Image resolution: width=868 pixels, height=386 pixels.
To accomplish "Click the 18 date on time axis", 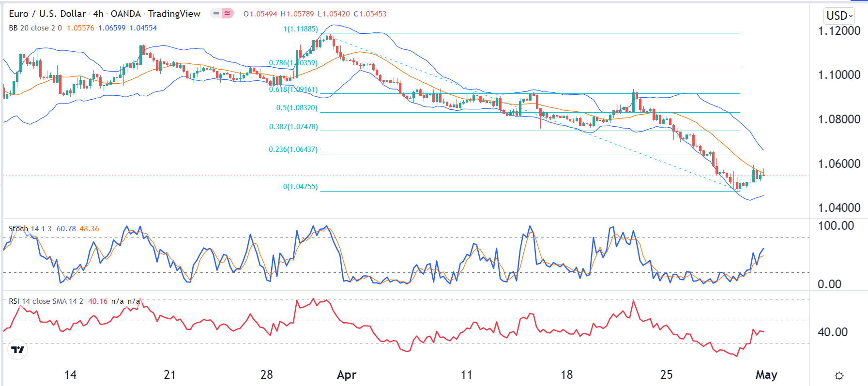I will click(x=566, y=375).
